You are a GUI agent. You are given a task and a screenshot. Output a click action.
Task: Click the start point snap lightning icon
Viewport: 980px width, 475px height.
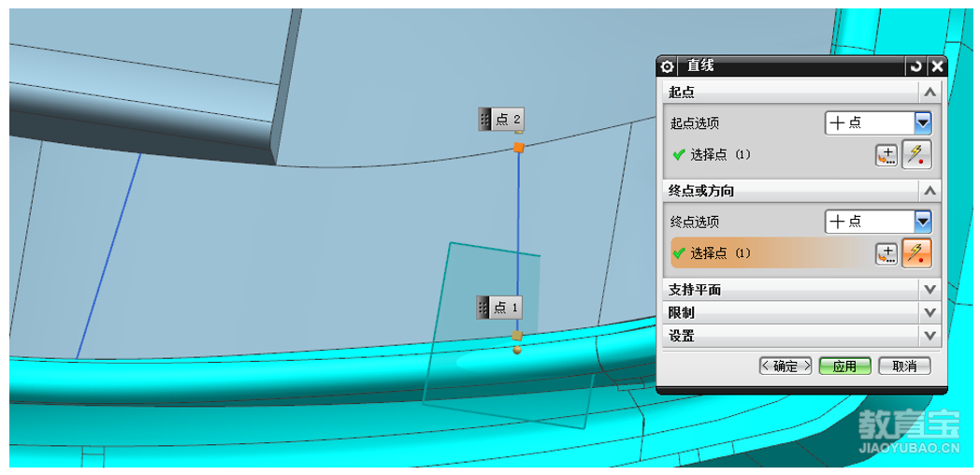coord(916,155)
